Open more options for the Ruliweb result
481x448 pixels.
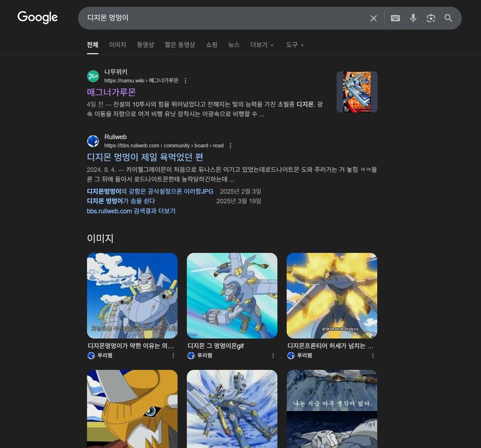(230, 145)
